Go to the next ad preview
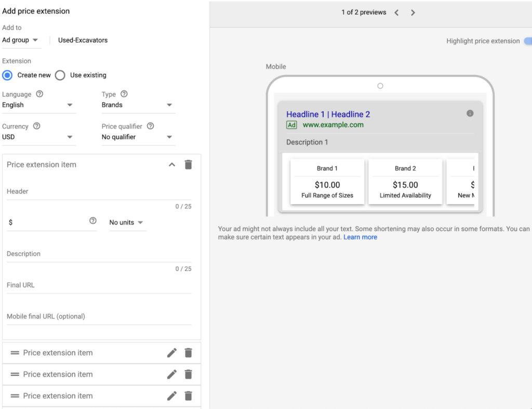This screenshot has height=409, width=532. tap(413, 12)
